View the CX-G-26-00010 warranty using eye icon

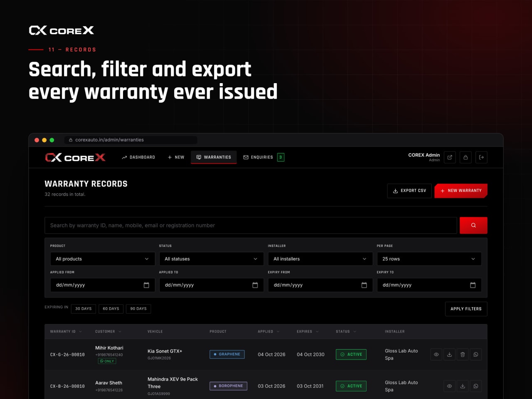(436, 355)
